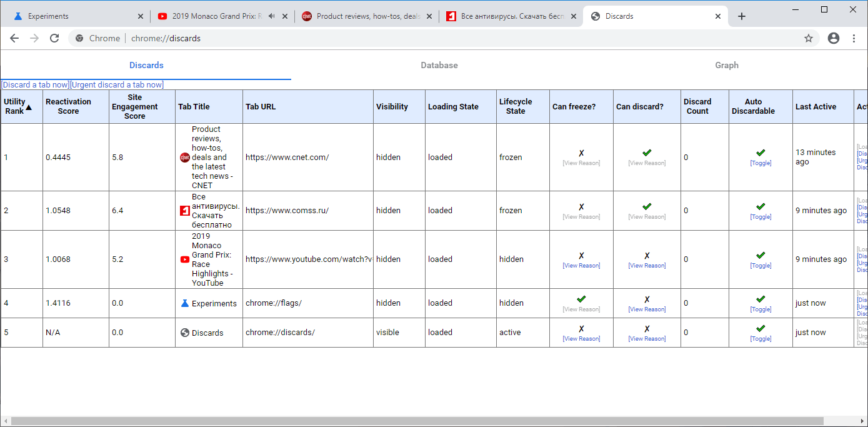View Reason for chrome://discards Can freeze
The height and width of the screenshot is (427, 868).
point(581,339)
